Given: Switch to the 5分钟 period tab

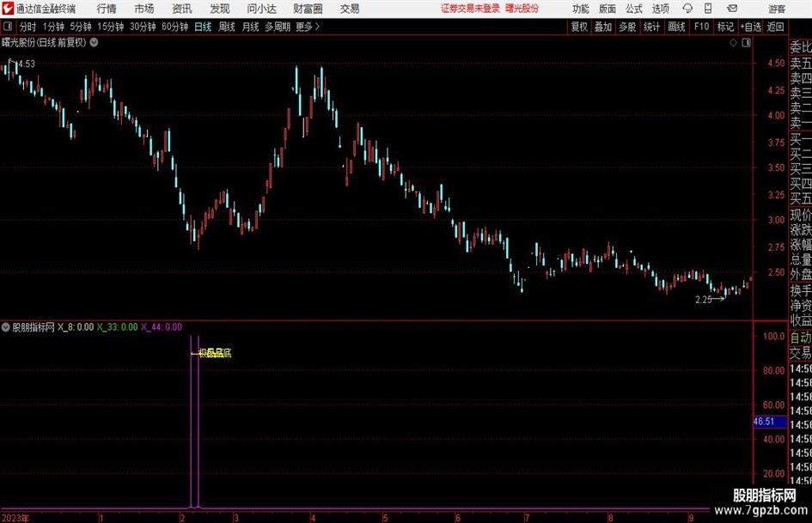Looking at the screenshot, I should [81, 27].
